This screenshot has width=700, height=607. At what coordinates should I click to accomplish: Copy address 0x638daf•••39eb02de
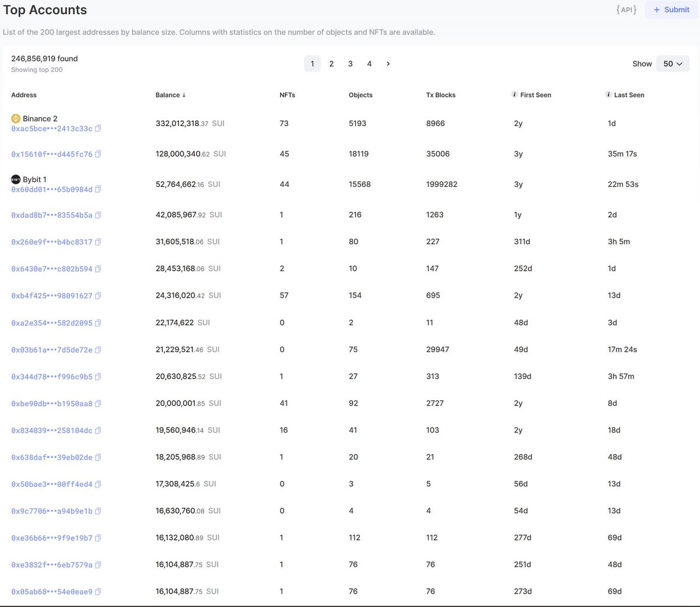98,457
